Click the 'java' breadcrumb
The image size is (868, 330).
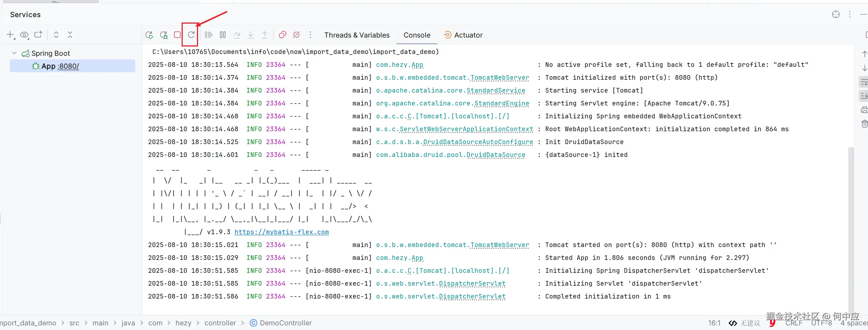pyautogui.click(x=128, y=323)
